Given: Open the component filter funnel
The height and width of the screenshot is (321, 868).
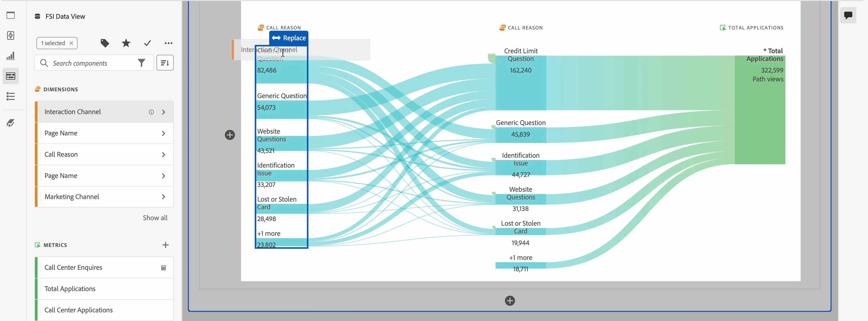Looking at the screenshot, I should pos(142,63).
